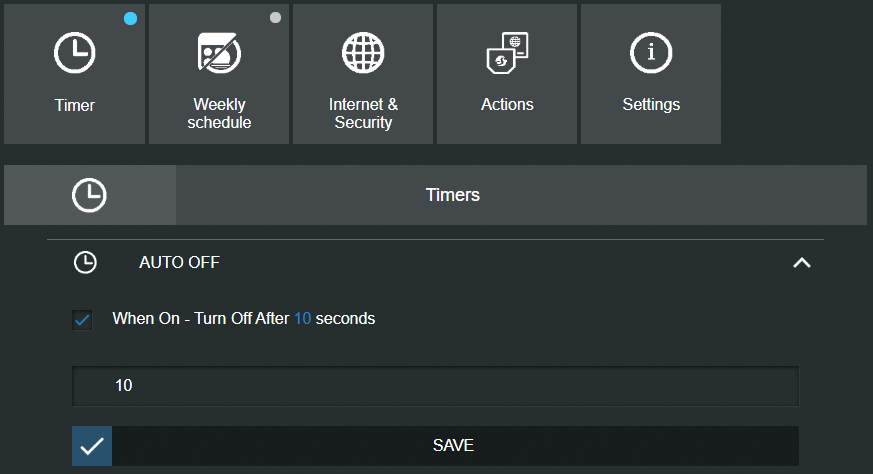
Task: Click the Timers header bar title
Action: (x=453, y=195)
